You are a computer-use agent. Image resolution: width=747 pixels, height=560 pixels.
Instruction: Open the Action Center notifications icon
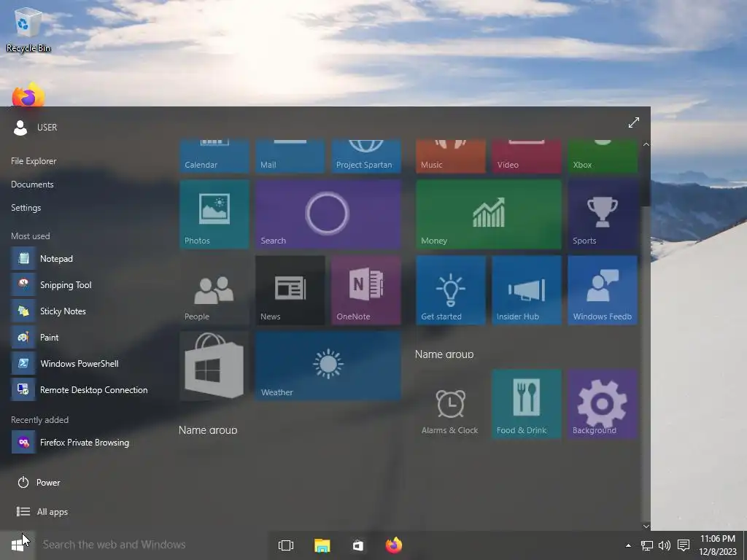click(684, 545)
